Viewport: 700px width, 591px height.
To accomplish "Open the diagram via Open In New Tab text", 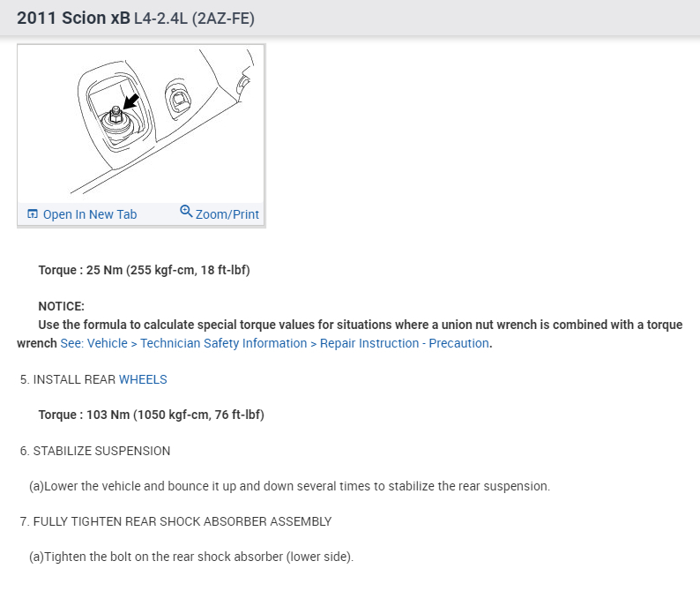I will pos(90,214).
